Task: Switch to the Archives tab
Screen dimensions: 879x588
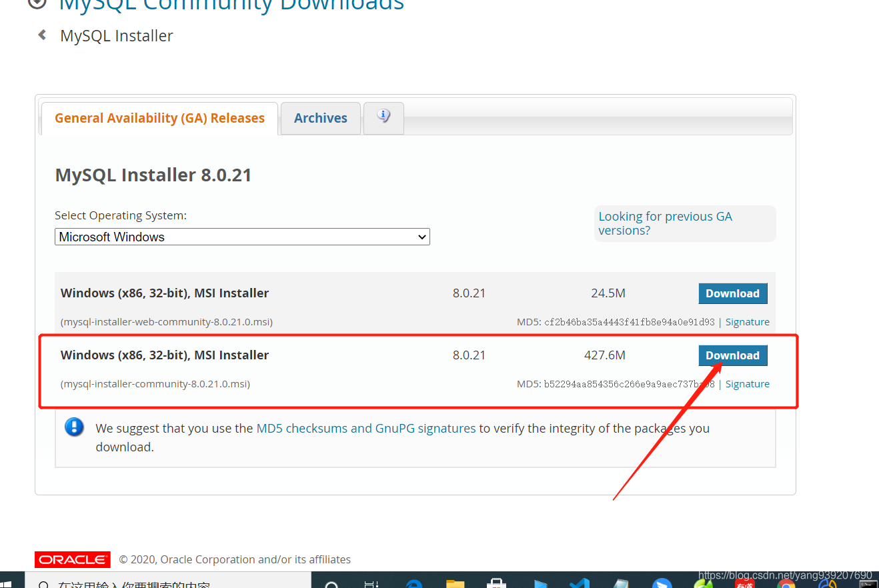Action: [321, 118]
